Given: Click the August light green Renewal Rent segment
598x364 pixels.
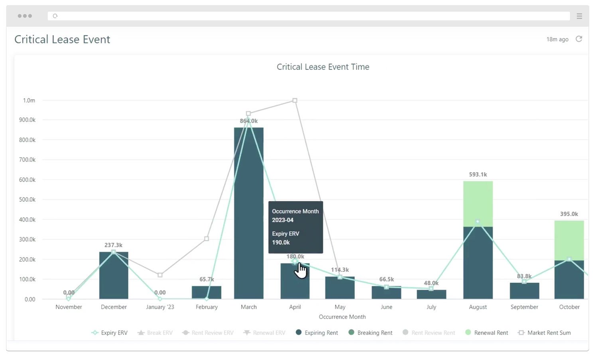Looking at the screenshot, I should (x=478, y=204).
